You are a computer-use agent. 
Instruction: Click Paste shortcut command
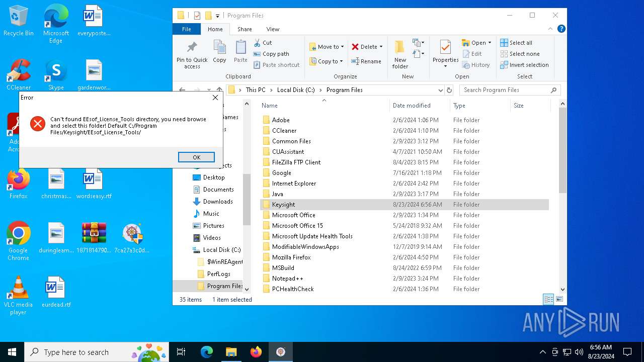point(276,65)
